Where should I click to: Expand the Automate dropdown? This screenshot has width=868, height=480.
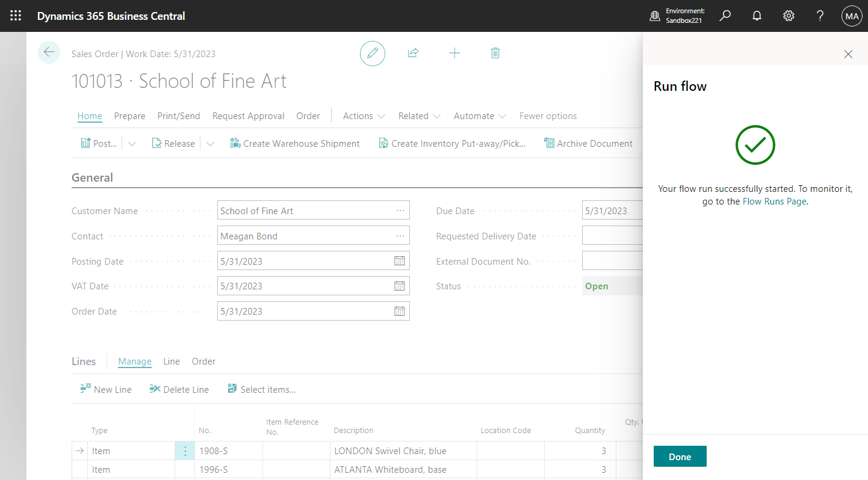480,115
